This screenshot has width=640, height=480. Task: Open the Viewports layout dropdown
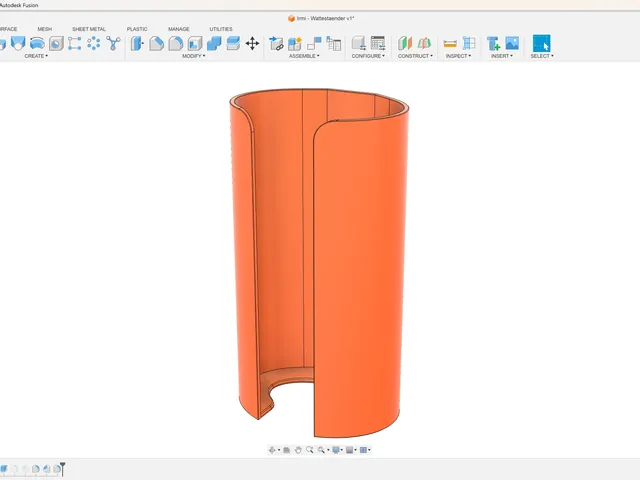tap(365, 450)
